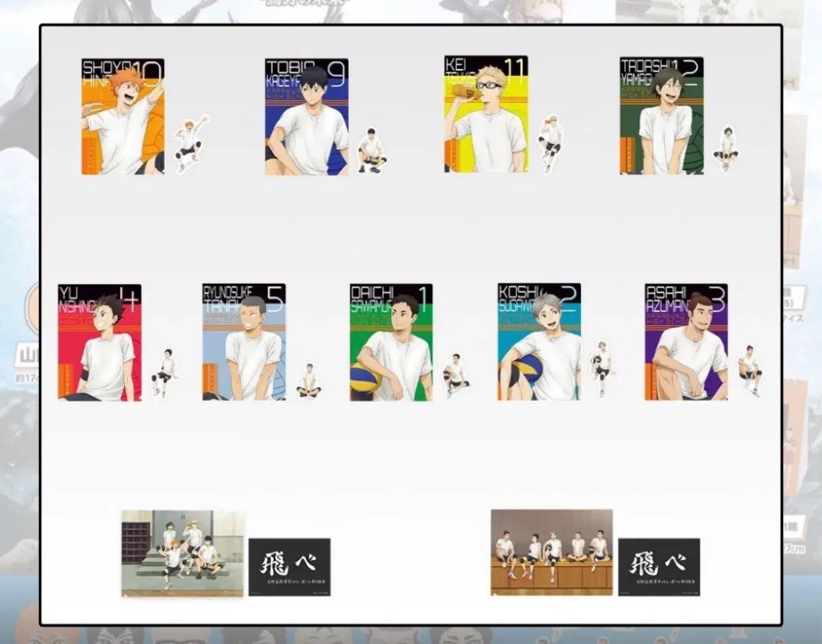Viewport: 822px width, 644px height.
Task: Click the Tadashi Yamaguchi number 12 card
Action: coord(662,115)
